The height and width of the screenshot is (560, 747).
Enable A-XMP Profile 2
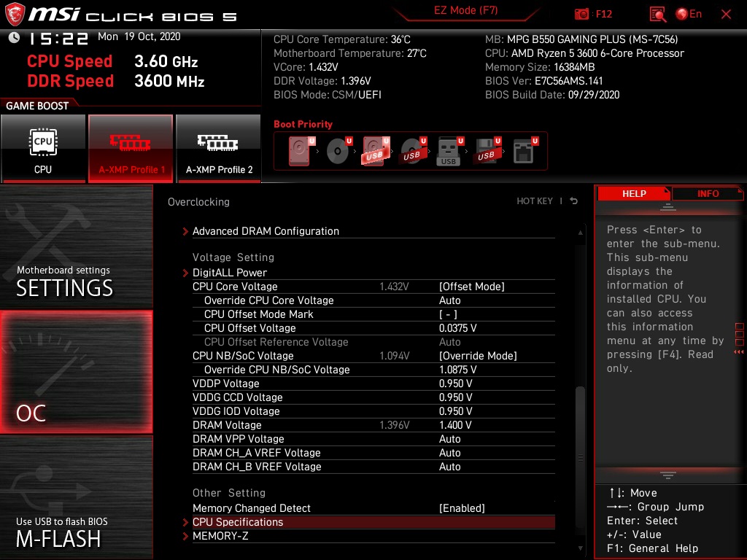(218, 148)
